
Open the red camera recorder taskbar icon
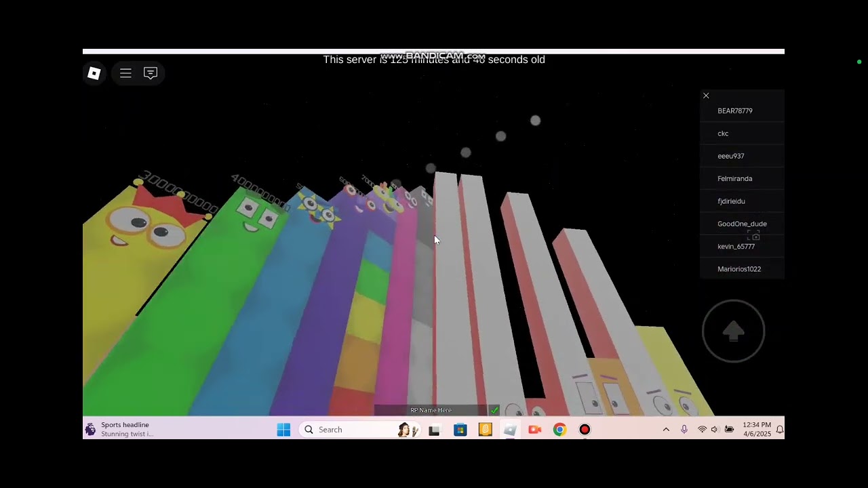(x=535, y=430)
